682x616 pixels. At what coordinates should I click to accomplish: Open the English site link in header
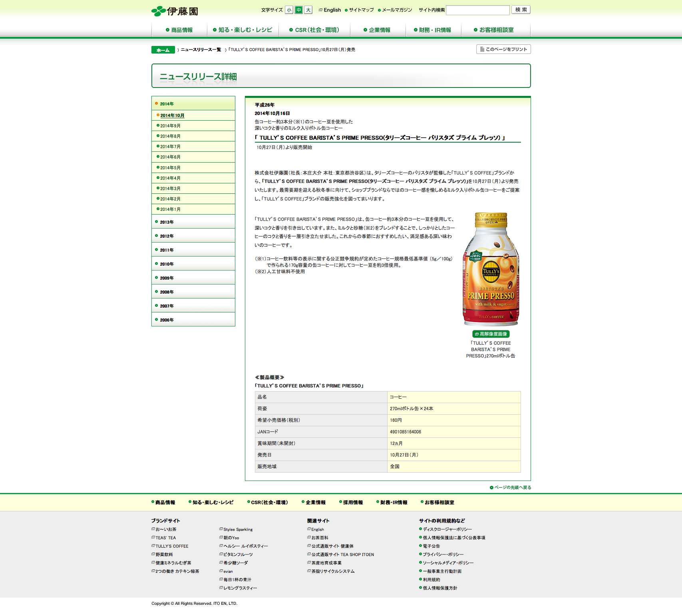tap(330, 10)
